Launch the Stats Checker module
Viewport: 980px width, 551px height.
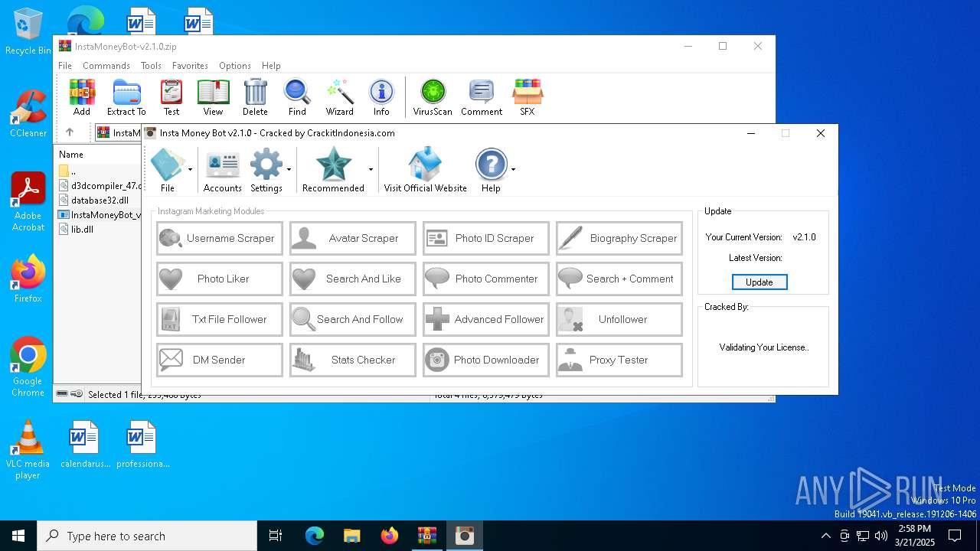(353, 360)
